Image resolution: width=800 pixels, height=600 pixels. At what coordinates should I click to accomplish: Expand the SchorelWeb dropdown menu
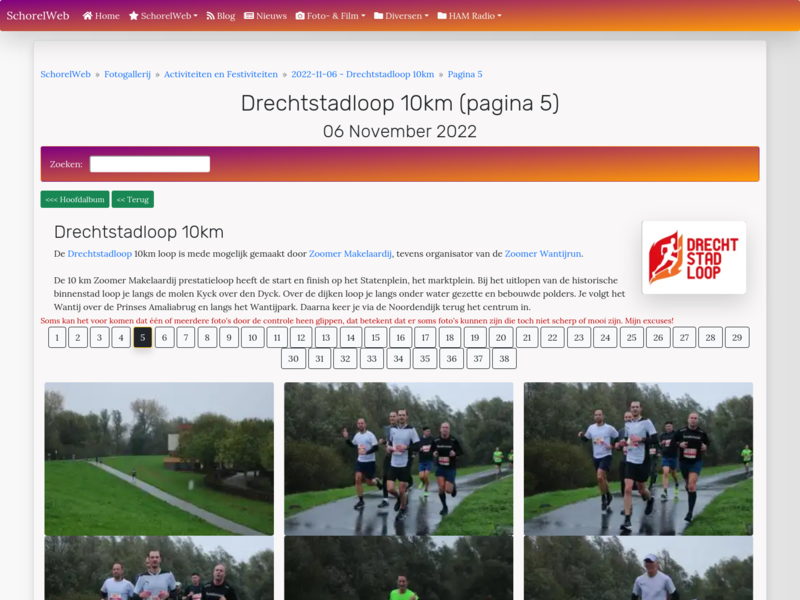163,16
